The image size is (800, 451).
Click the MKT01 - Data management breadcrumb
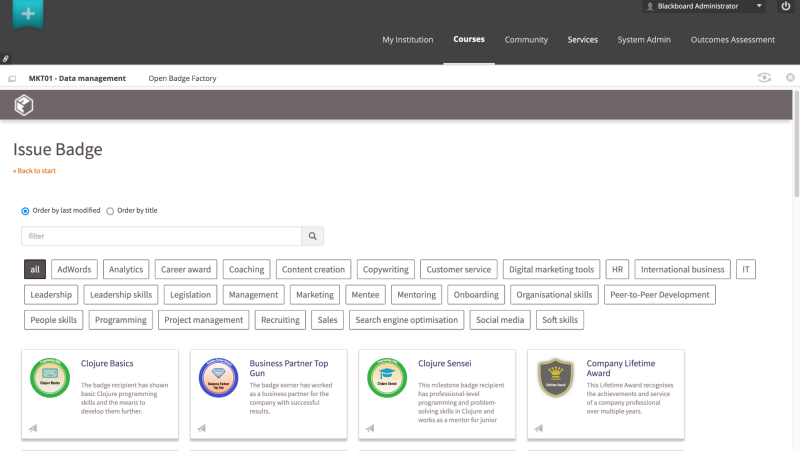[77, 78]
